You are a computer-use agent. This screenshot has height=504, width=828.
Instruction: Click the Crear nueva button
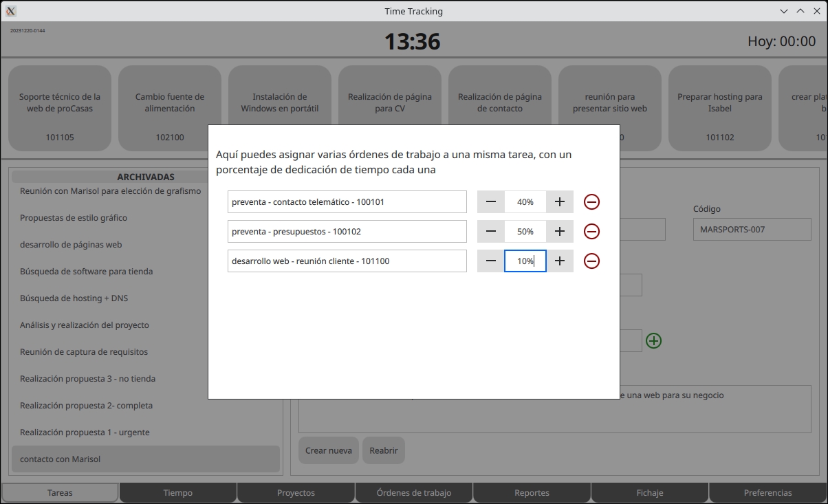pos(328,450)
